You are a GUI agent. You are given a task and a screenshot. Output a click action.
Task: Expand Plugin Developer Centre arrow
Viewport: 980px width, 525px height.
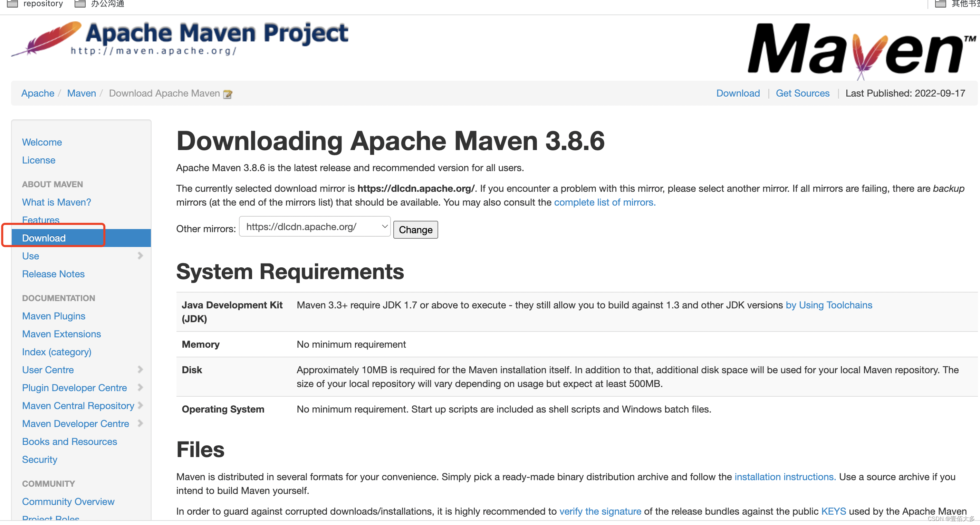(140, 387)
